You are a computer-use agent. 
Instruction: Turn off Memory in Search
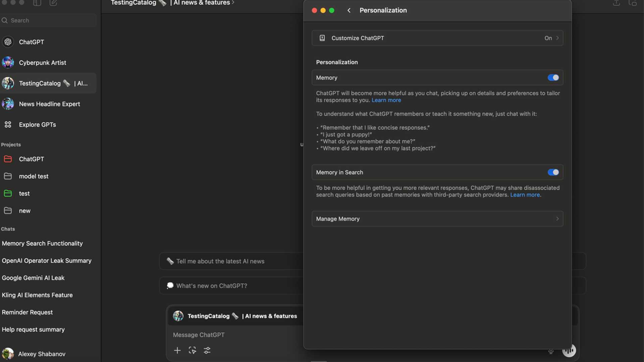[553, 172]
